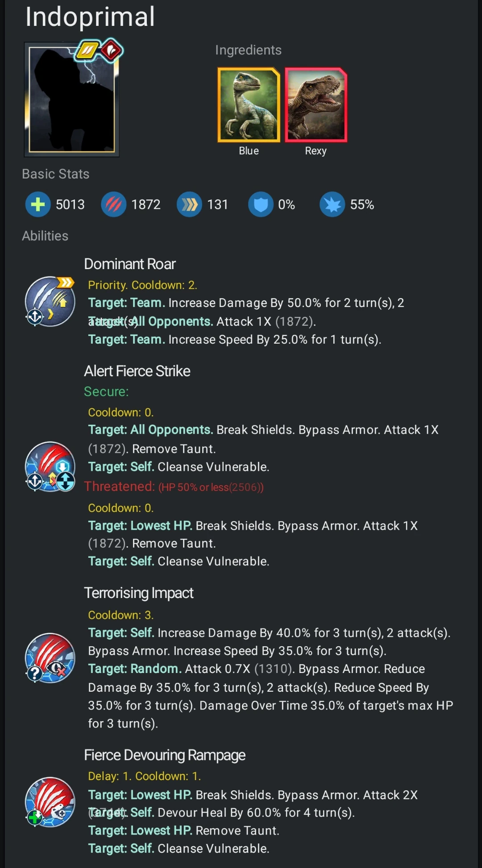Tap the Alert Fierce Strike ability icon
This screenshot has height=868, width=482.
pos(50,467)
